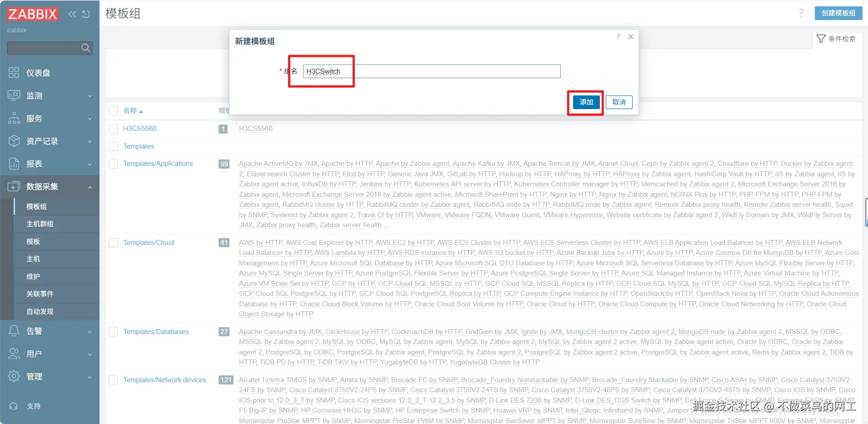This screenshot has width=868, height=424.
Task: Click the 条件检索 filter funnel icon
Action: 821,39
